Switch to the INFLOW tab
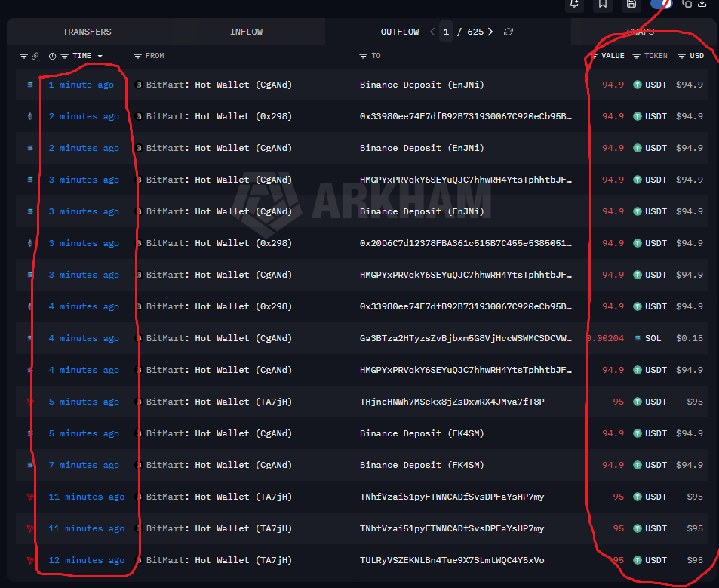Screen dimensions: 719x588 tap(246, 32)
